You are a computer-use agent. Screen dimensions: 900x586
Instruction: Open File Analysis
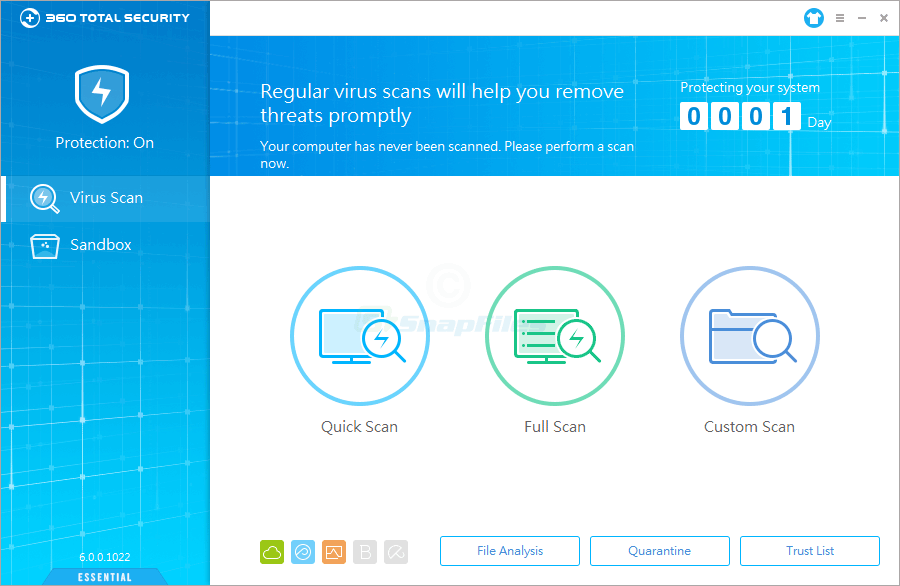pos(510,550)
